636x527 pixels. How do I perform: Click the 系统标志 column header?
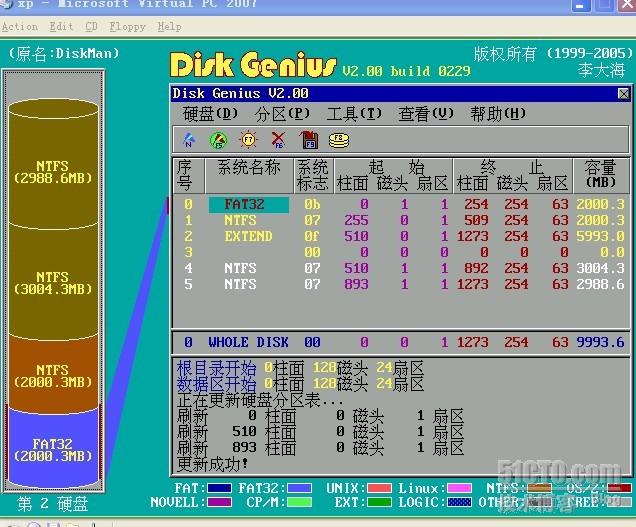click(313, 175)
